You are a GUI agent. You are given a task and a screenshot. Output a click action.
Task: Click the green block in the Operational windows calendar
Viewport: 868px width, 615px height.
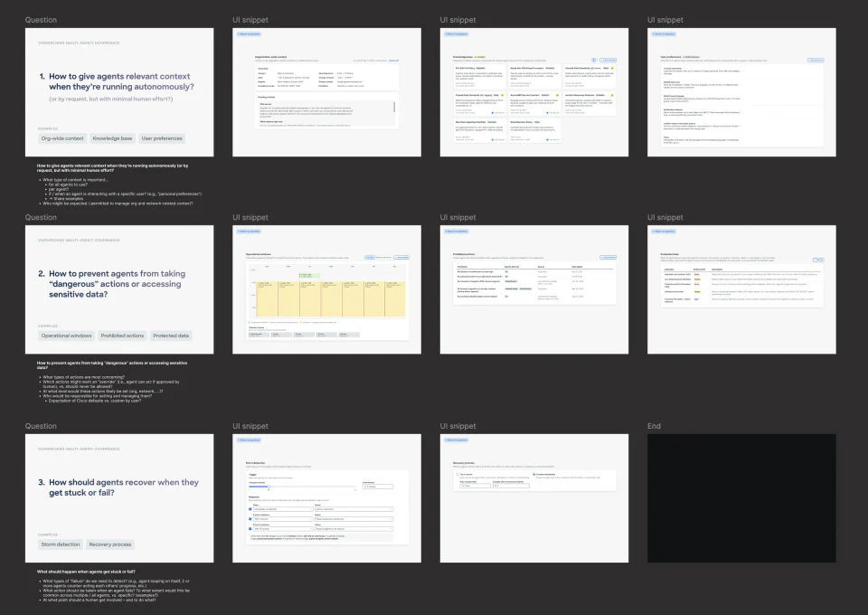(x=310, y=275)
